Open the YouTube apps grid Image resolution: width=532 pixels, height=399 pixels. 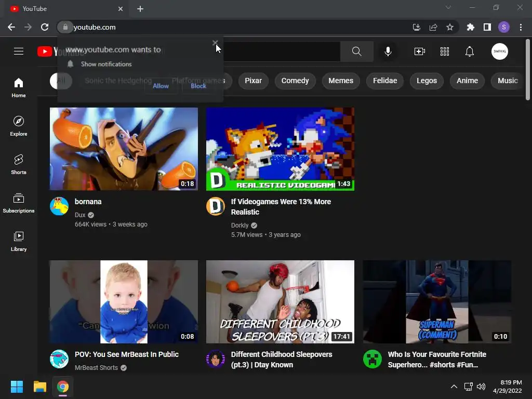tap(445, 51)
